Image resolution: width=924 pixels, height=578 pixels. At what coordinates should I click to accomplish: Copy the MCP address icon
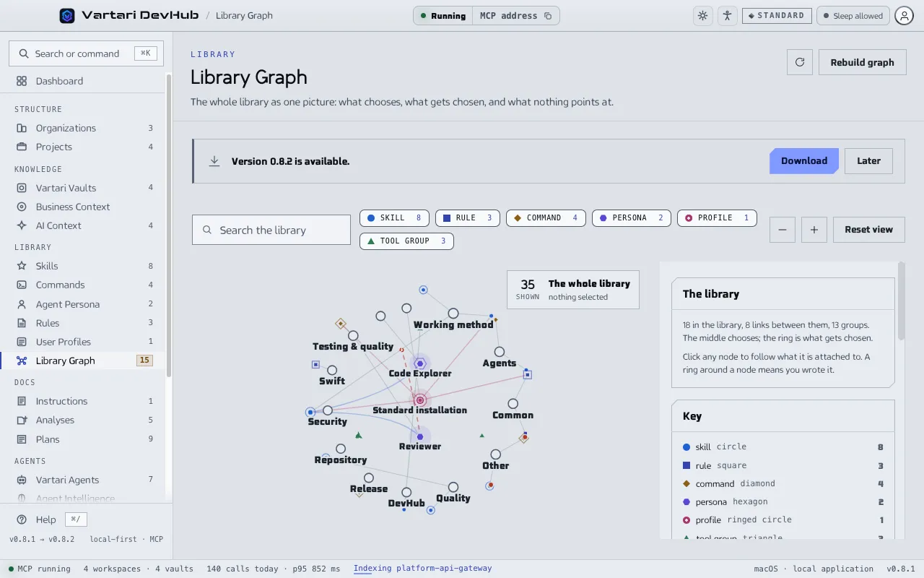pyautogui.click(x=548, y=16)
